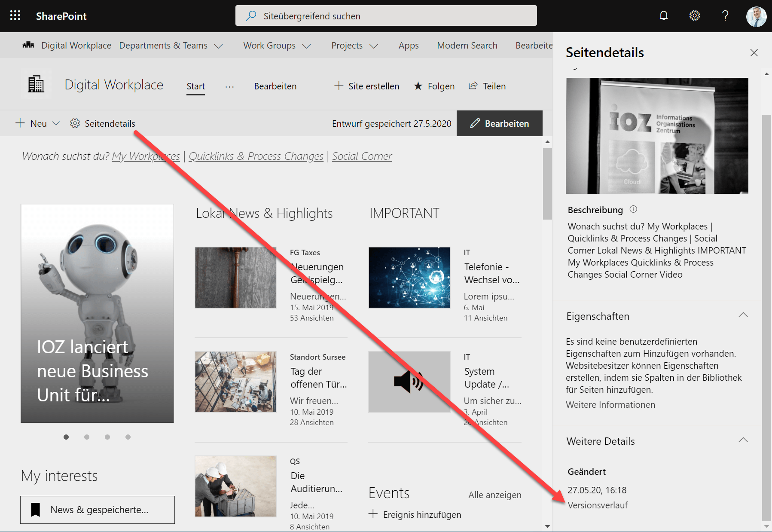Open the Seitendetails toolbar button
This screenshot has width=772, height=532.
(x=103, y=123)
